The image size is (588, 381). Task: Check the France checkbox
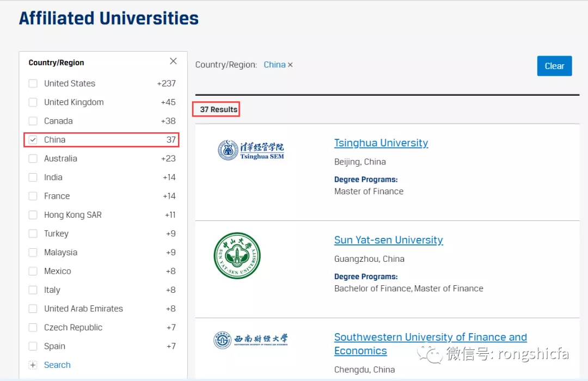tap(33, 196)
